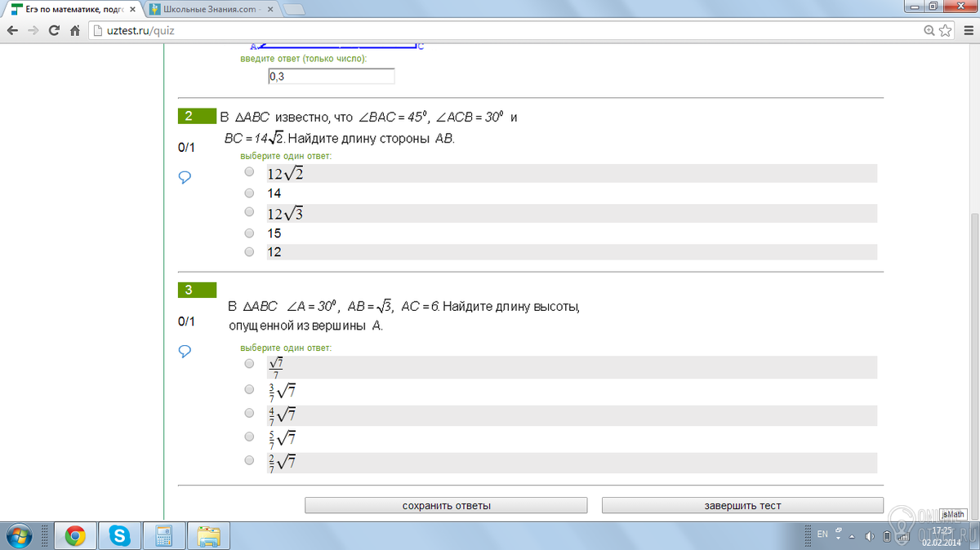Choose the 12√3 answer option
The width and height of the screenshot is (980, 550).
249,212
